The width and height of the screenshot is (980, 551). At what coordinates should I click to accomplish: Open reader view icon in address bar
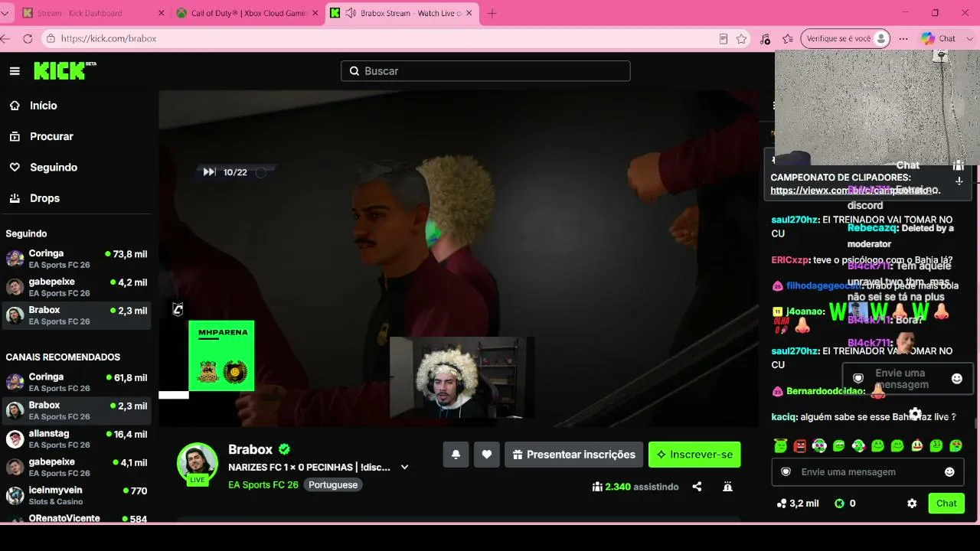(x=724, y=38)
